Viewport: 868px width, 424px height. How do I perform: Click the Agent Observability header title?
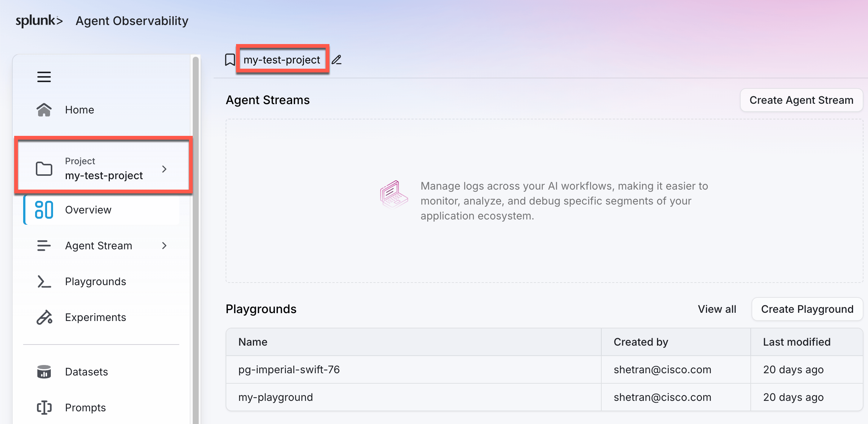[x=132, y=21]
